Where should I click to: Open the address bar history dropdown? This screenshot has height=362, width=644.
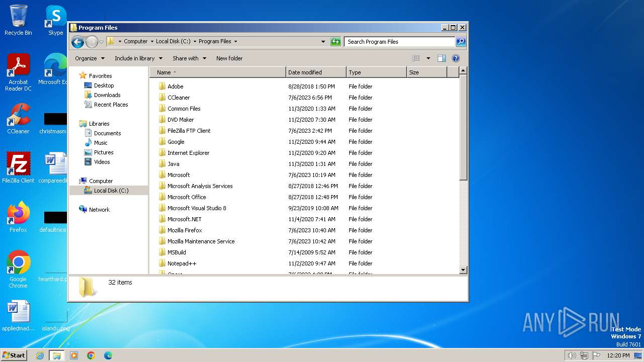pyautogui.click(x=323, y=42)
